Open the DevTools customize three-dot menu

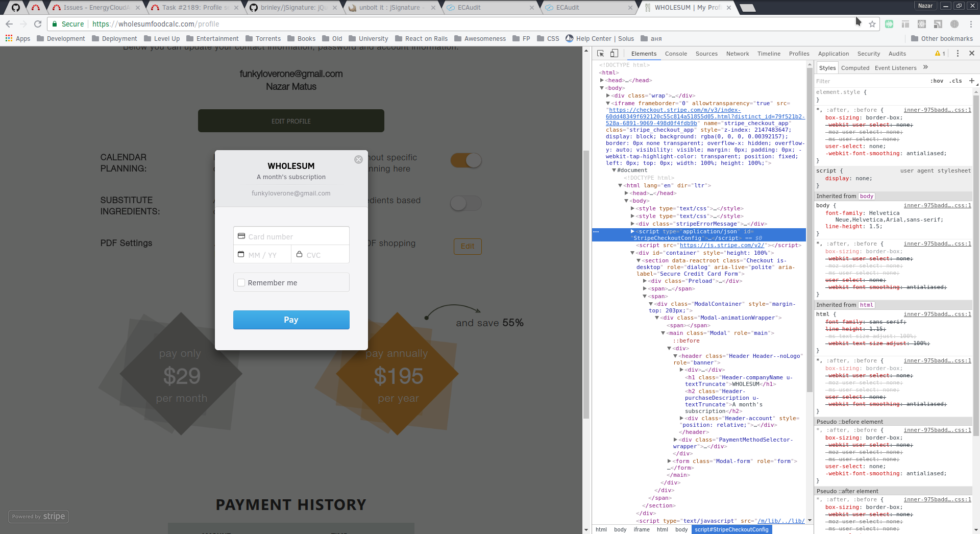pos(958,54)
